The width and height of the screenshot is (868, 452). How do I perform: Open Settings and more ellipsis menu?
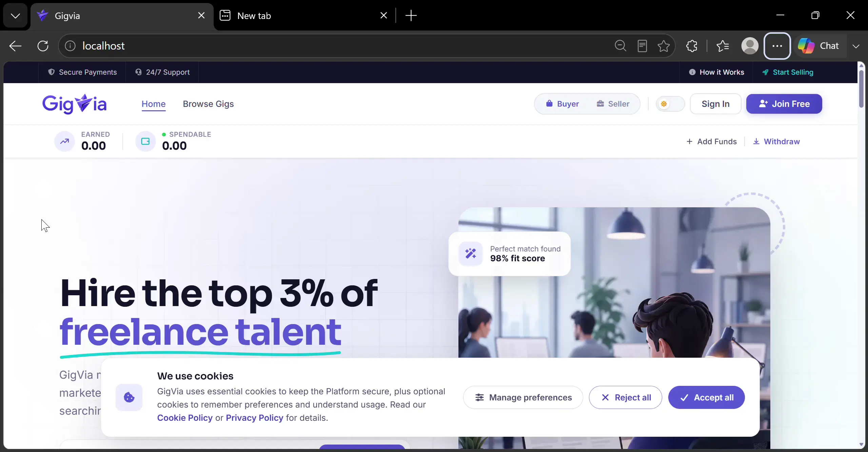tap(777, 46)
